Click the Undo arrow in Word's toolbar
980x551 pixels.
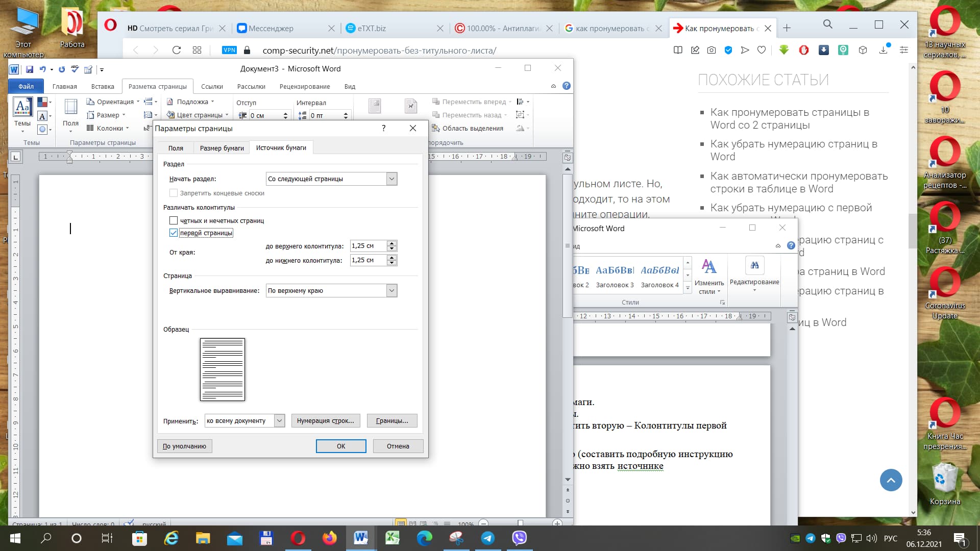[43, 69]
